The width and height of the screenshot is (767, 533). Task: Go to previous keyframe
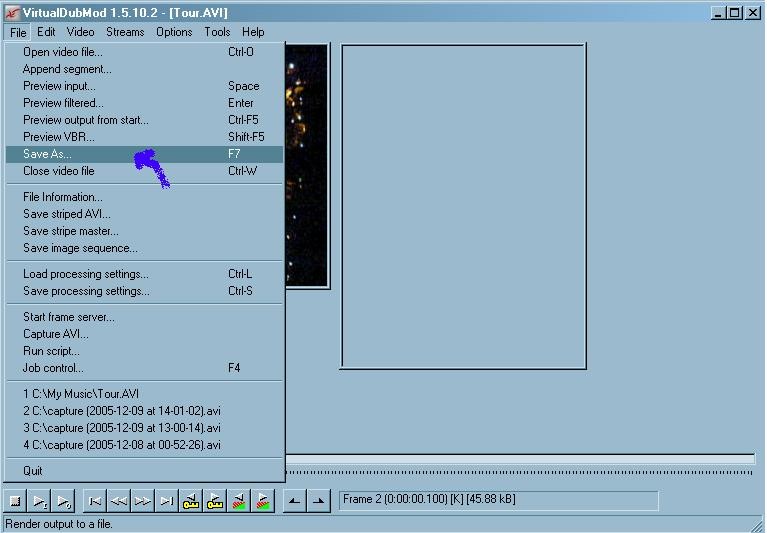pyautogui.click(x=191, y=501)
